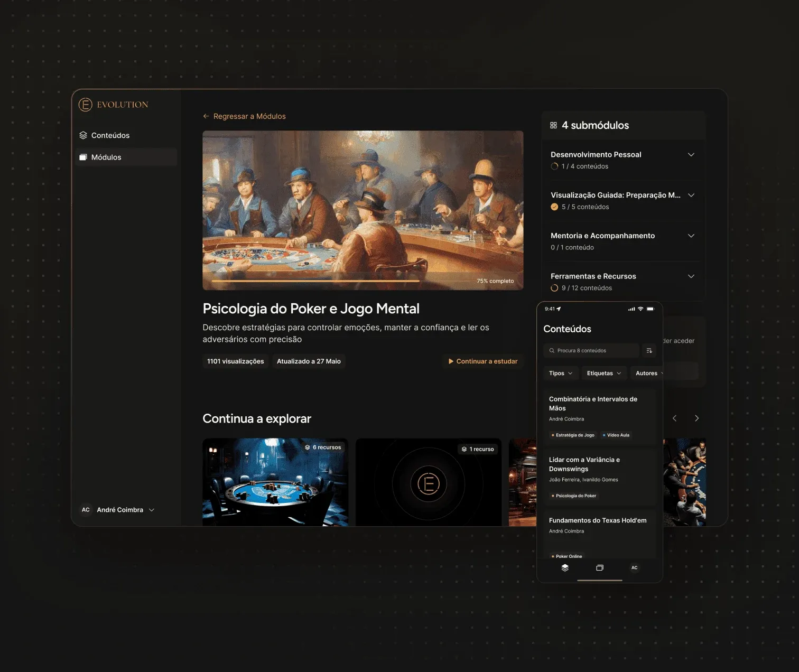Open the 6 recursos module card
This screenshot has width=799, height=672.
pyautogui.click(x=275, y=482)
